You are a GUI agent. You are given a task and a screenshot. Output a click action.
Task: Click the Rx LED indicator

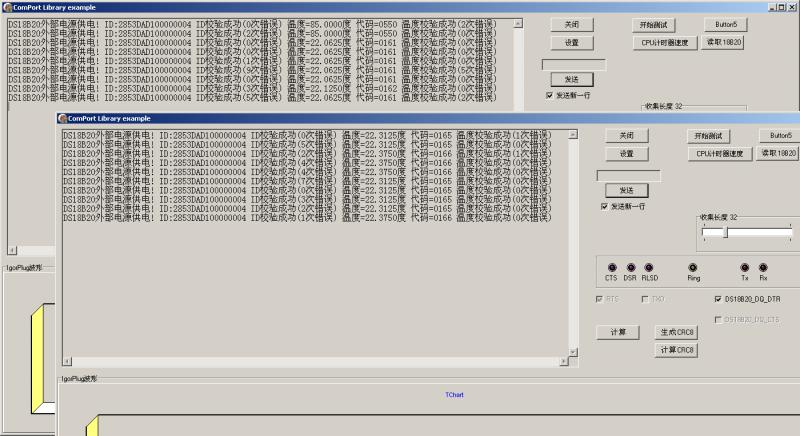(x=763, y=267)
